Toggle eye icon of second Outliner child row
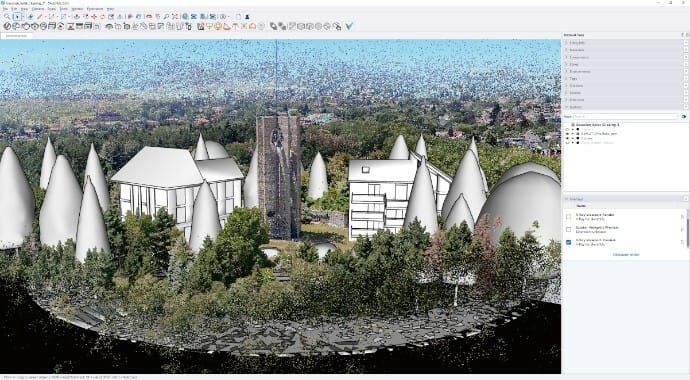 click(567, 134)
